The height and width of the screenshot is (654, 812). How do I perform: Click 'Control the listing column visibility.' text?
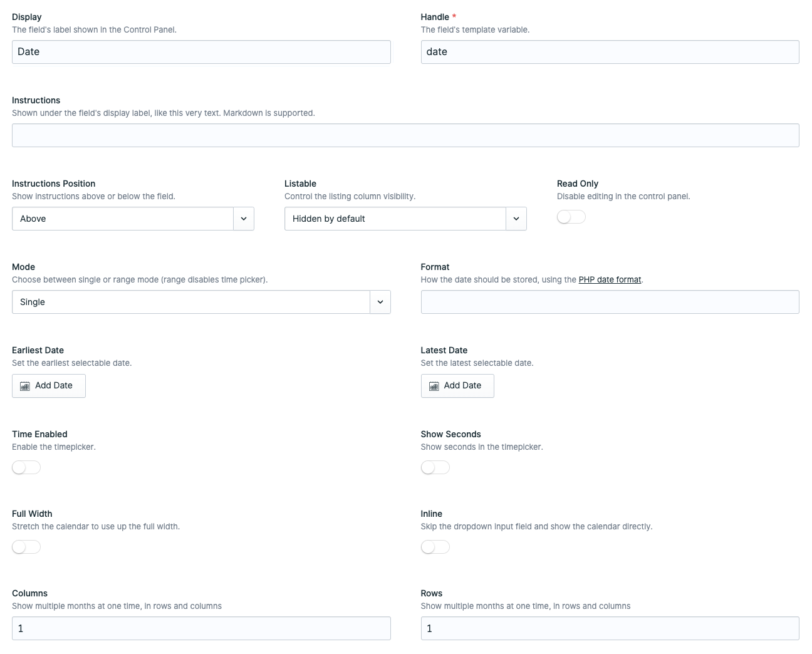coord(350,197)
